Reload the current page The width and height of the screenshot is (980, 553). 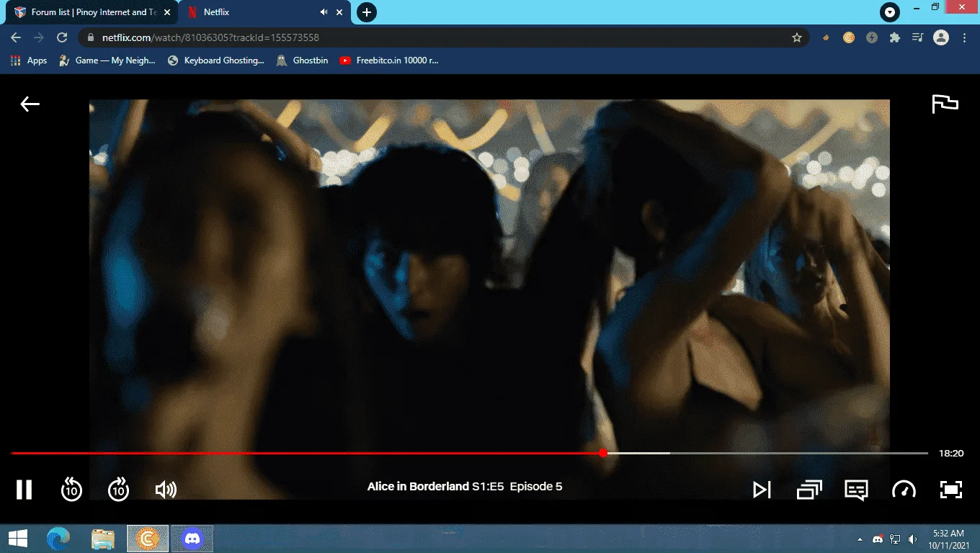point(62,37)
